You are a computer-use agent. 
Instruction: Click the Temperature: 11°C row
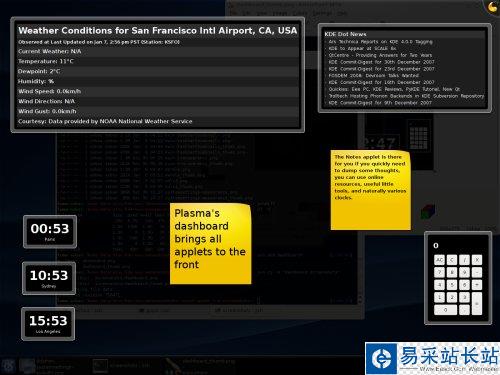158,61
